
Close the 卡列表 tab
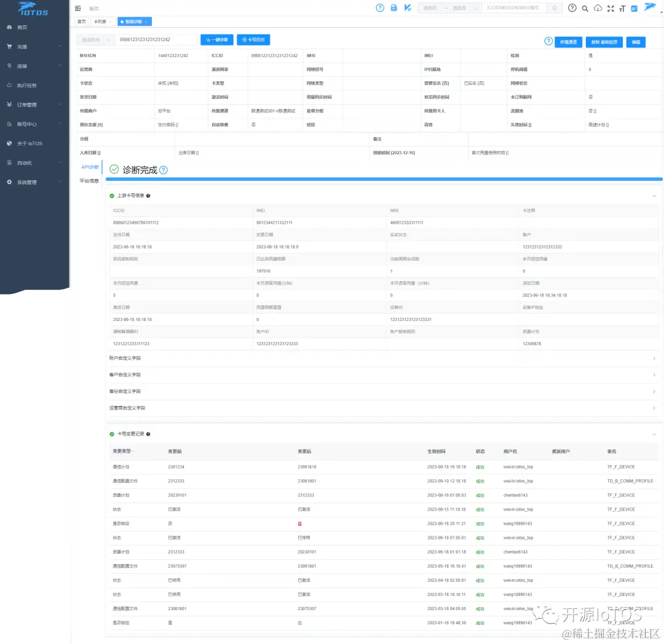[110, 22]
